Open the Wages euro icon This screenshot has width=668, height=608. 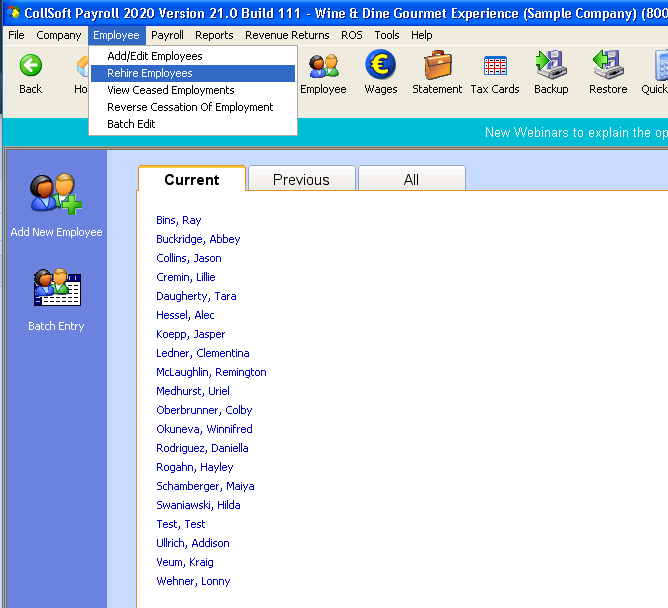(380, 72)
